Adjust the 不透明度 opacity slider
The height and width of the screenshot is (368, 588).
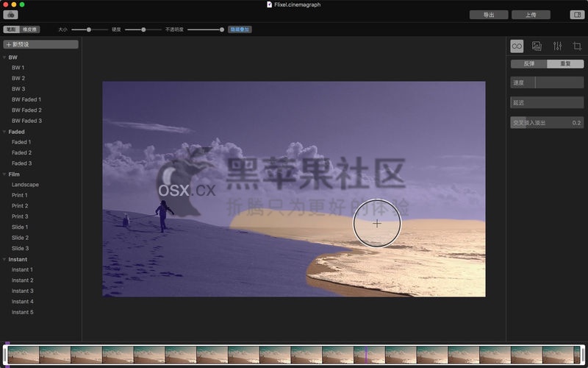[x=206, y=29]
